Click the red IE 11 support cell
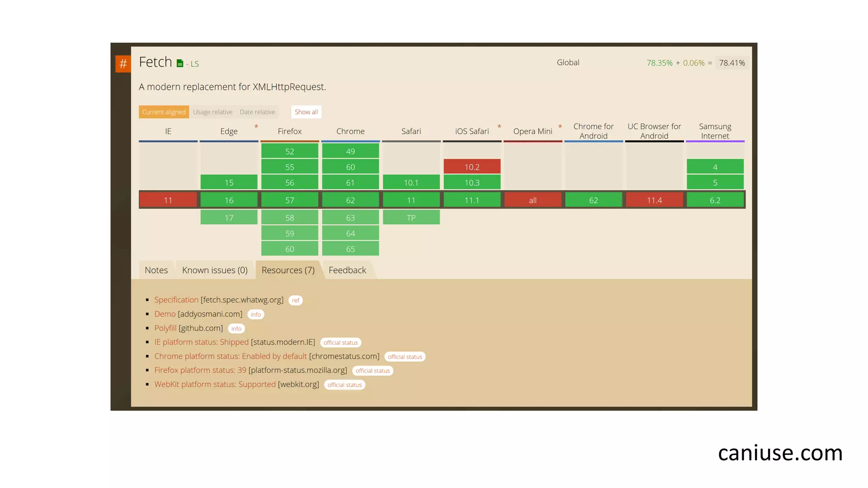This screenshot has height=488, width=868. click(168, 200)
